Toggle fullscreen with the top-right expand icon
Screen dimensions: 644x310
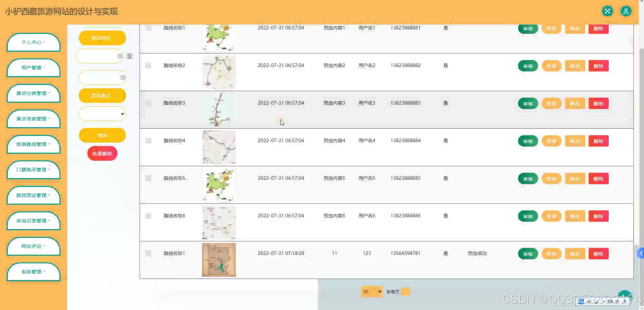tap(607, 11)
